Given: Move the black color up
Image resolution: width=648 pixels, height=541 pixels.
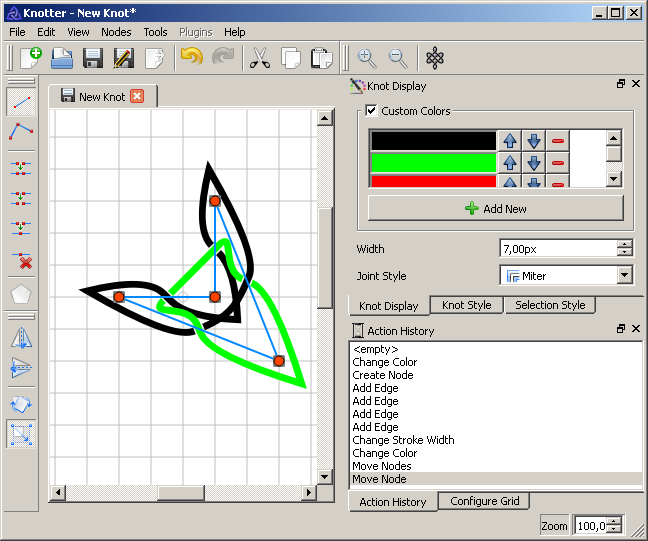Looking at the screenshot, I should click(510, 141).
